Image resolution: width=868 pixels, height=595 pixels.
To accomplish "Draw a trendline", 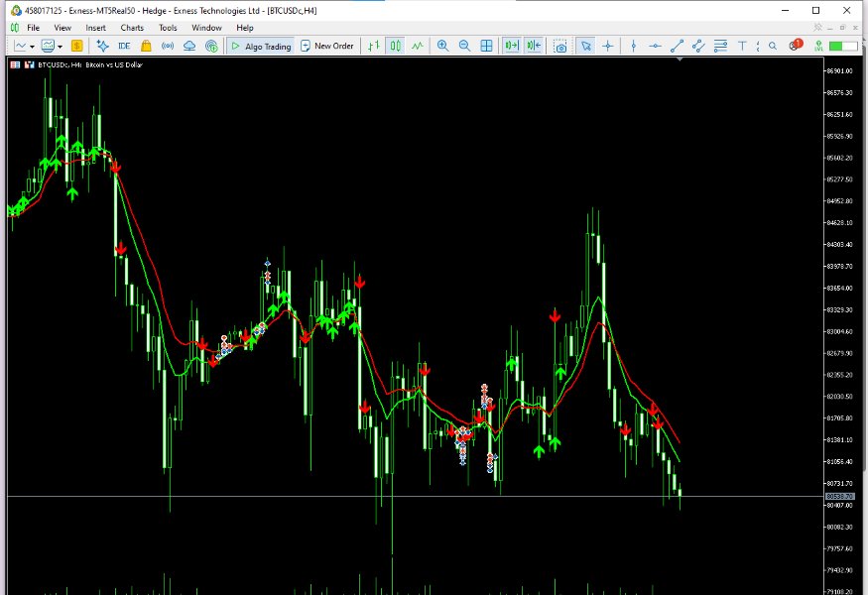I will point(677,46).
